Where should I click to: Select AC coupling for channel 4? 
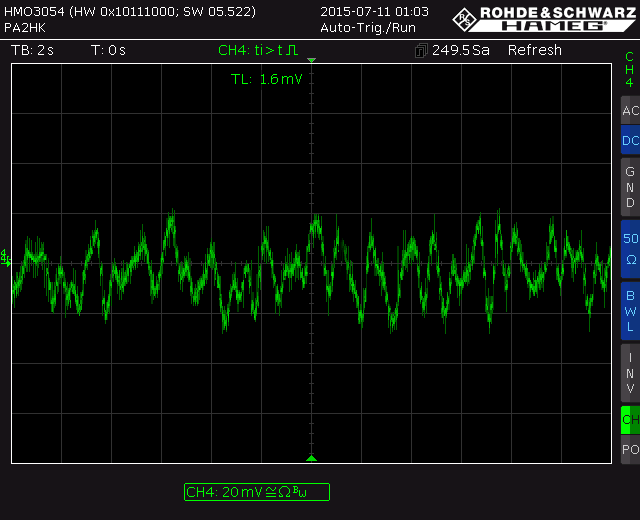tap(630, 110)
